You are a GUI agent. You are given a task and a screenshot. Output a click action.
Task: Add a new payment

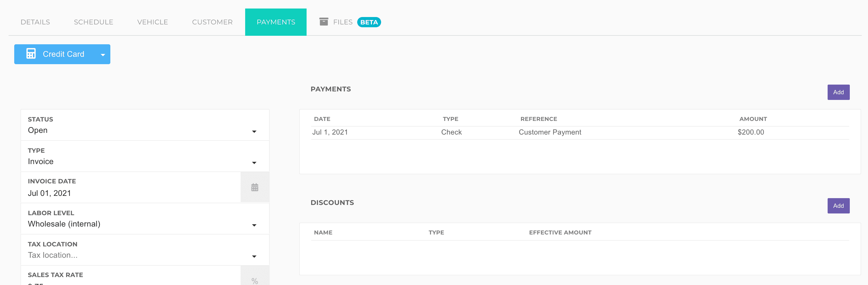(x=838, y=92)
